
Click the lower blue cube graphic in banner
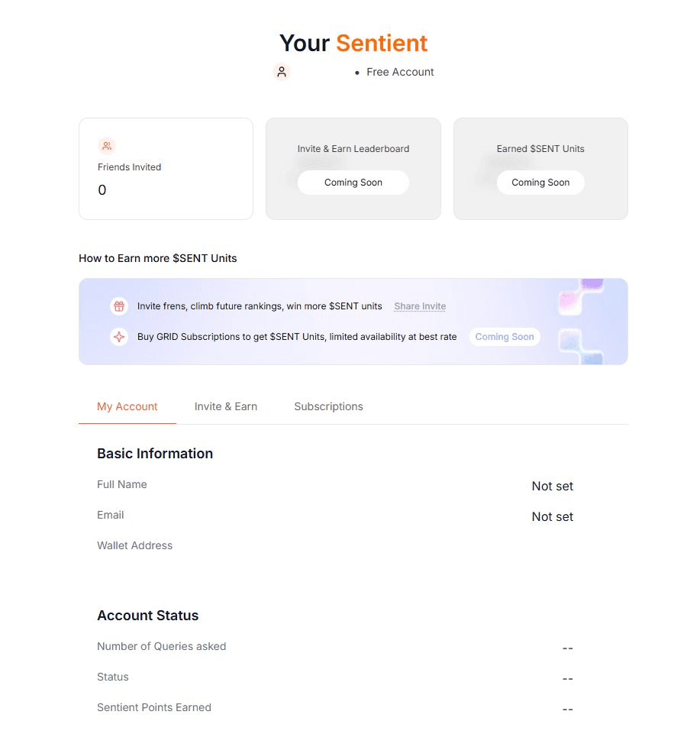click(x=582, y=345)
